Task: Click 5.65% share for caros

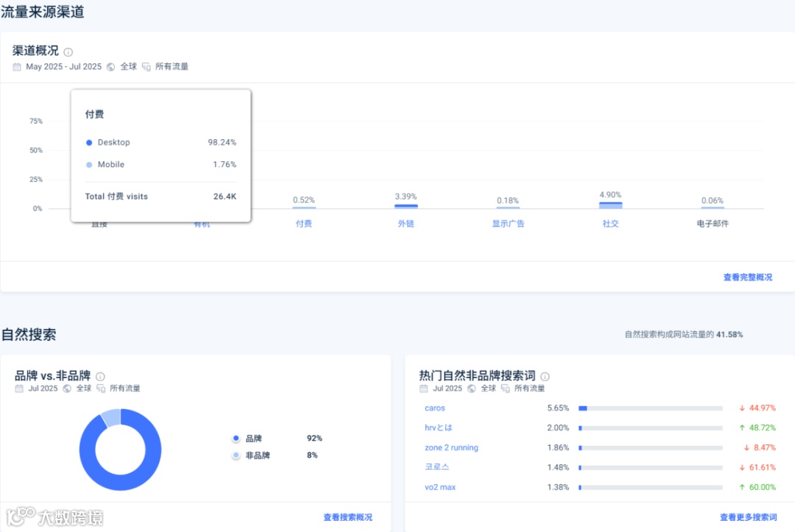Action: click(x=558, y=408)
